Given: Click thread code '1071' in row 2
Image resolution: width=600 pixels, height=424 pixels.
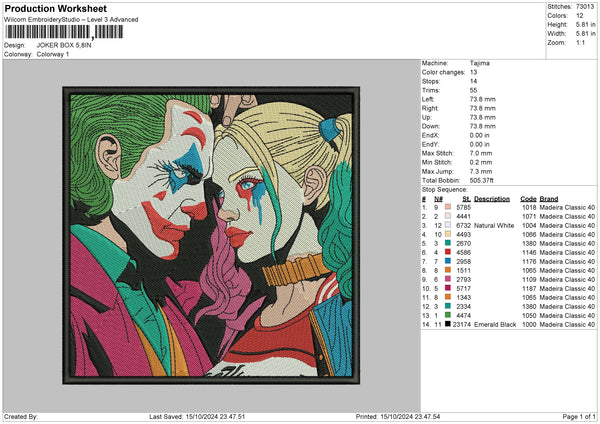Looking at the screenshot, I should (x=529, y=217).
